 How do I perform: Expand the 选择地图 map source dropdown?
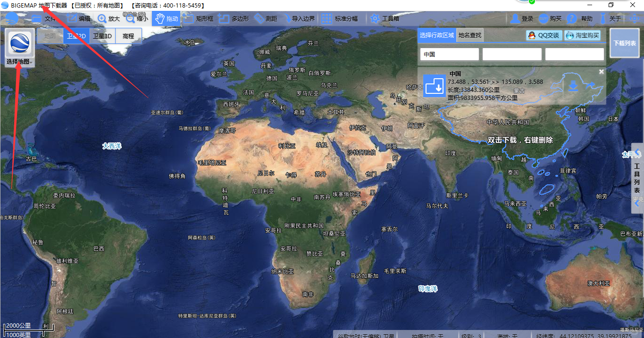[19, 62]
